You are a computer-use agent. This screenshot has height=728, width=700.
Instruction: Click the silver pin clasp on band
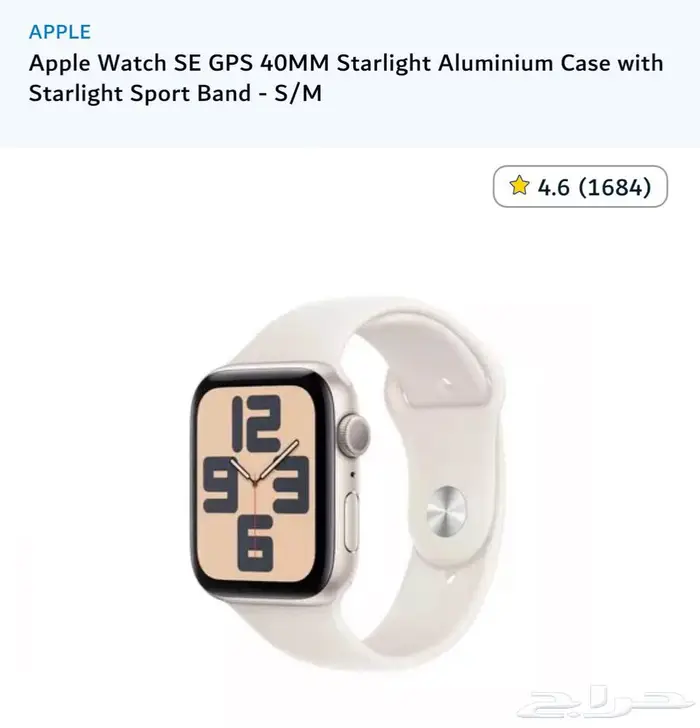446,511
